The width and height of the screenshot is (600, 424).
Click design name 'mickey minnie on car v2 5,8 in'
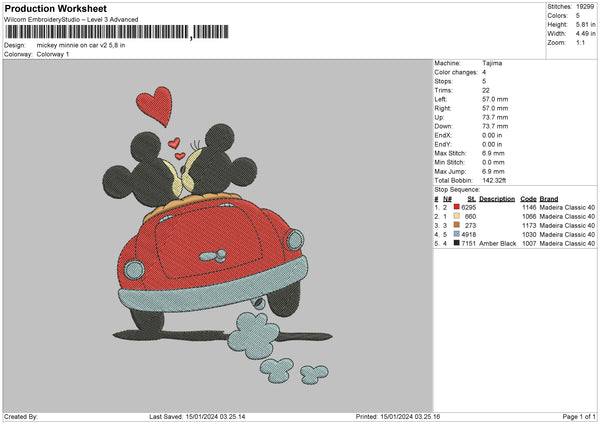[81, 45]
